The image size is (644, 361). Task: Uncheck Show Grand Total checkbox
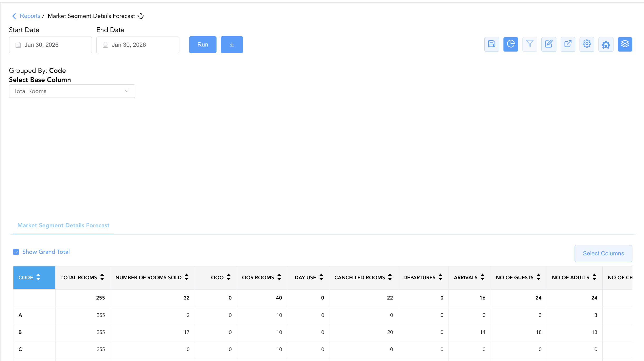click(x=16, y=252)
